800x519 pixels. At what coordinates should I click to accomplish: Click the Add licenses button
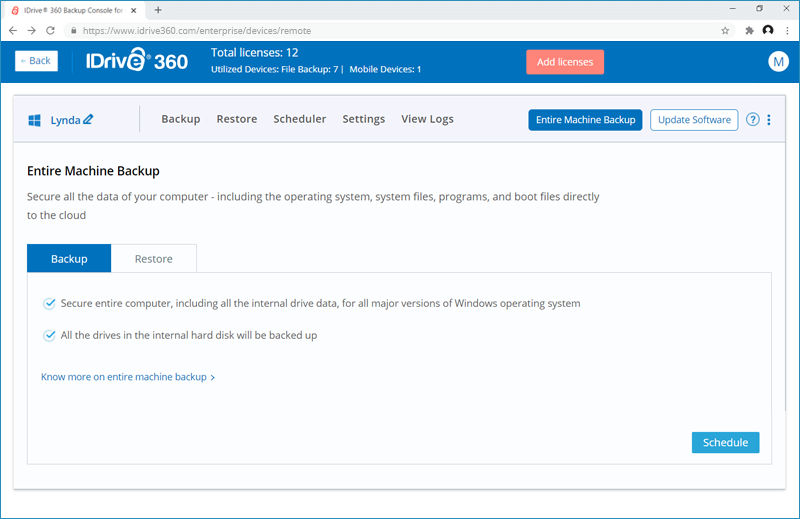pyautogui.click(x=565, y=62)
